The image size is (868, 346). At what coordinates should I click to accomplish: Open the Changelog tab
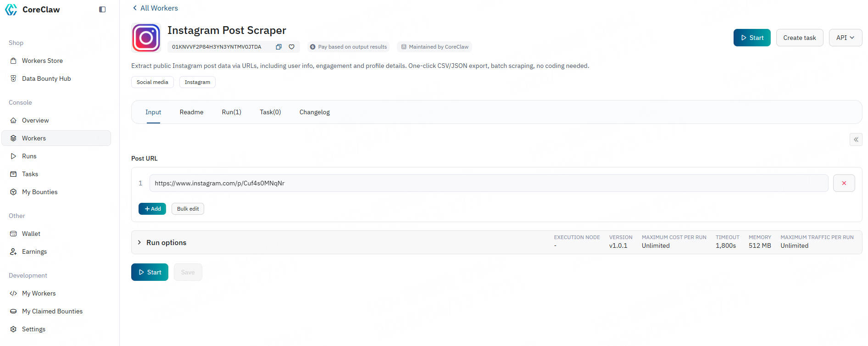tap(314, 112)
